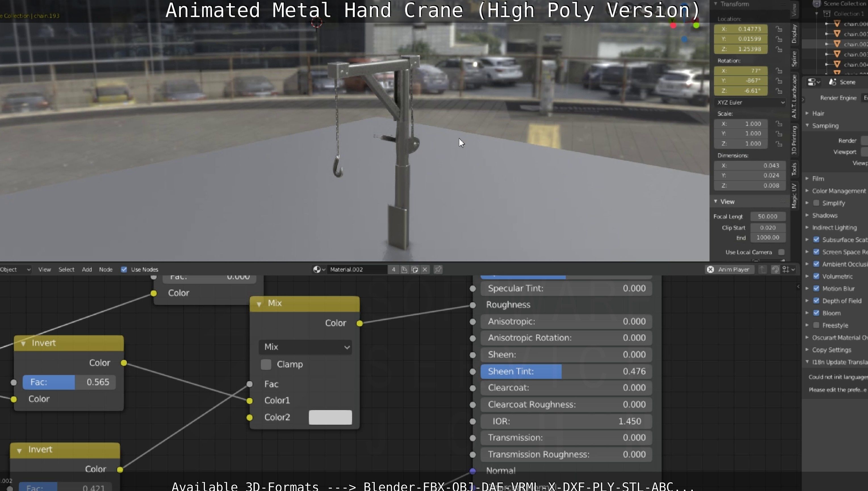The height and width of the screenshot is (491, 868).
Task: Open the Select menu in the node editor
Action: pos(66,269)
